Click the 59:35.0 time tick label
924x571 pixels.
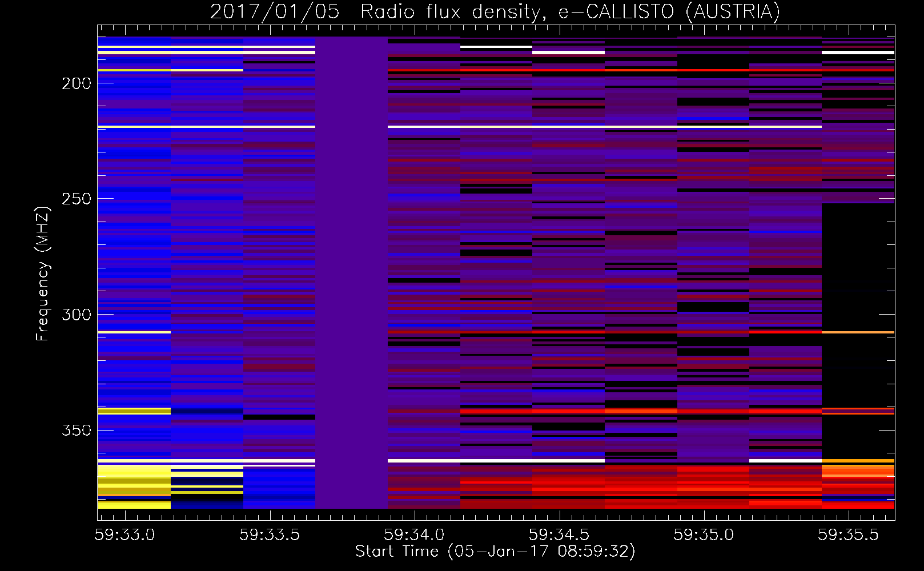(704, 534)
